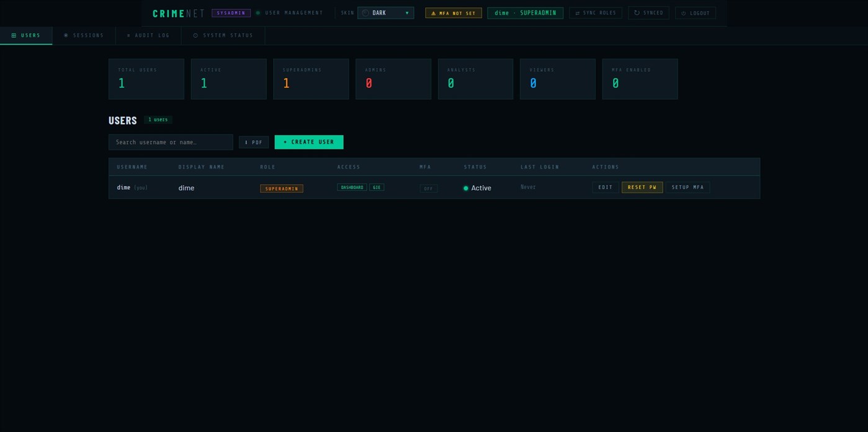Click the EDIT button for user dime
Screen dimensions: 868x432
coord(606,187)
